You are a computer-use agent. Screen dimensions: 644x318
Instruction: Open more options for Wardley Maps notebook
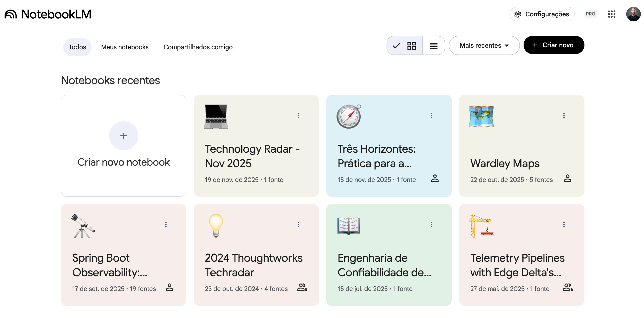(x=564, y=115)
